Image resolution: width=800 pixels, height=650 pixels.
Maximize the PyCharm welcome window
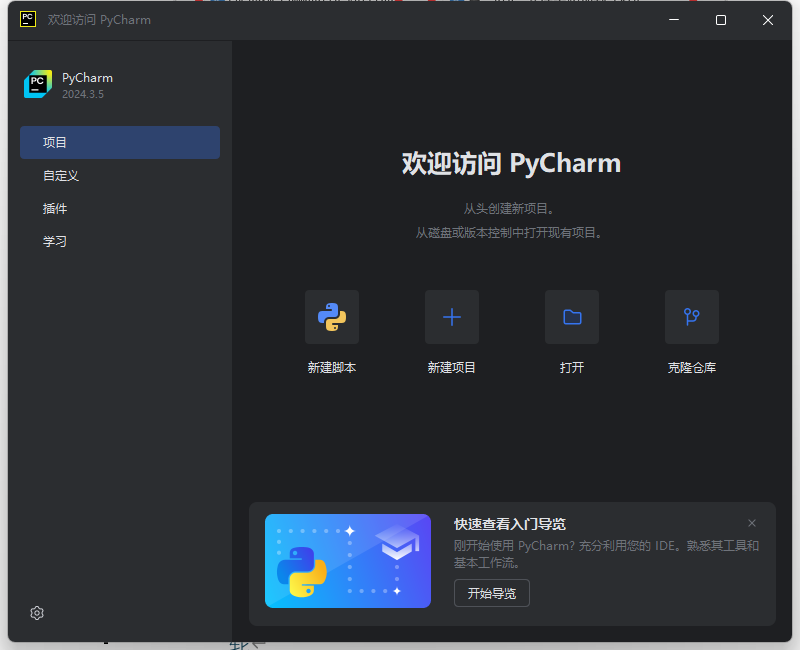point(721,20)
